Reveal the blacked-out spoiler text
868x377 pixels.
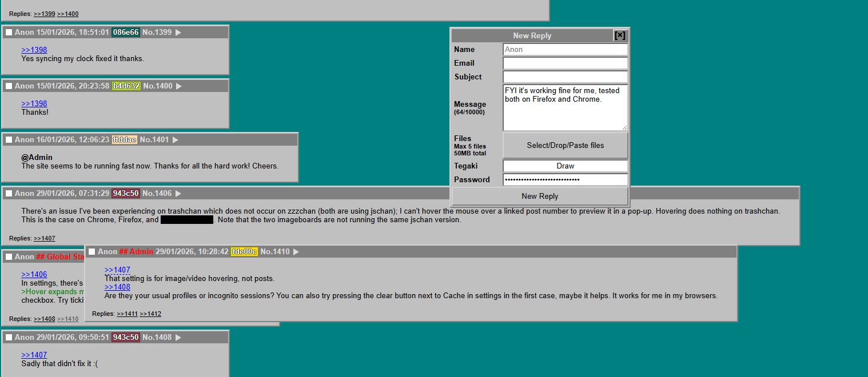pos(187,220)
